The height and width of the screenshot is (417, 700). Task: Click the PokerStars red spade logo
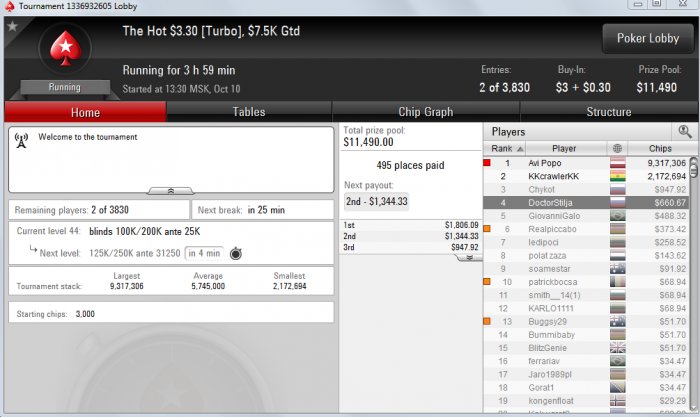point(66,49)
